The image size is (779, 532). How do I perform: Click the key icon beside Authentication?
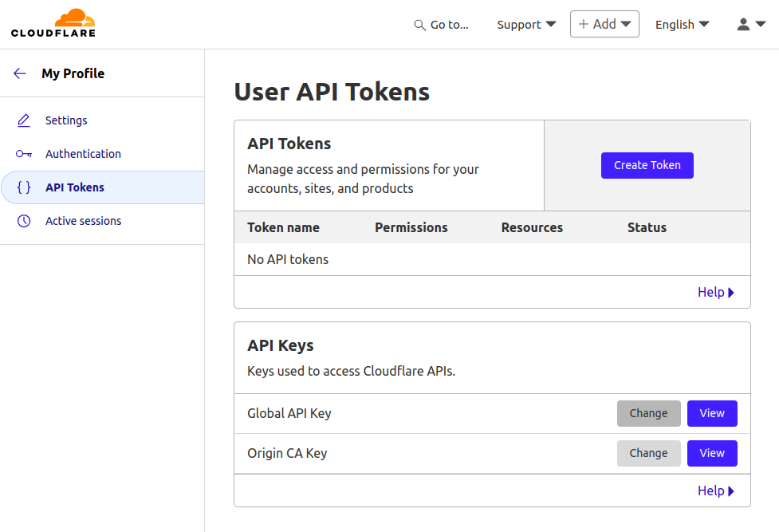[x=24, y=153]
